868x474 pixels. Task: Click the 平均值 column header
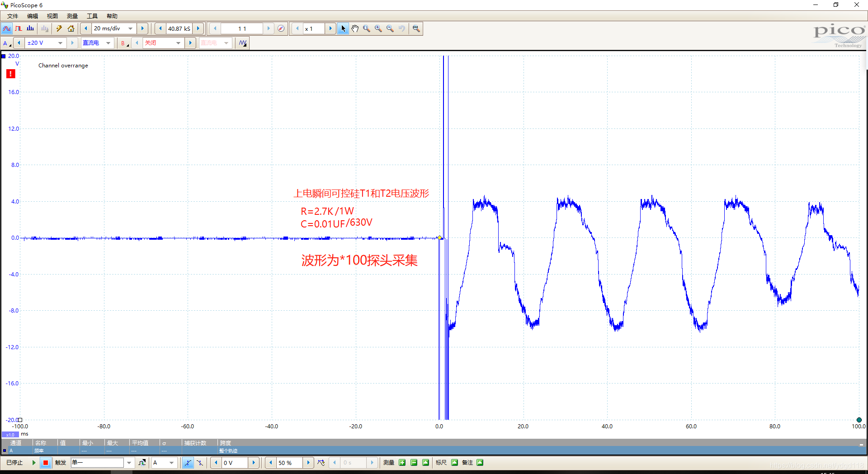[x=141, y=443]
